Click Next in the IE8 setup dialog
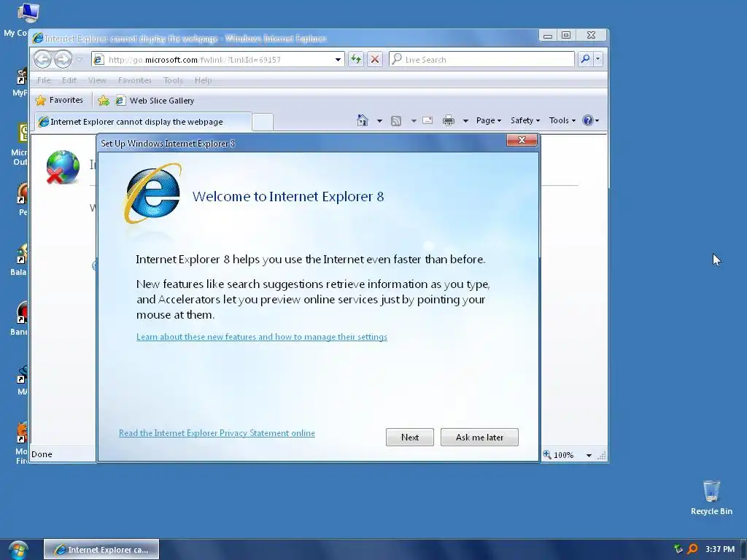 (410, 437)
